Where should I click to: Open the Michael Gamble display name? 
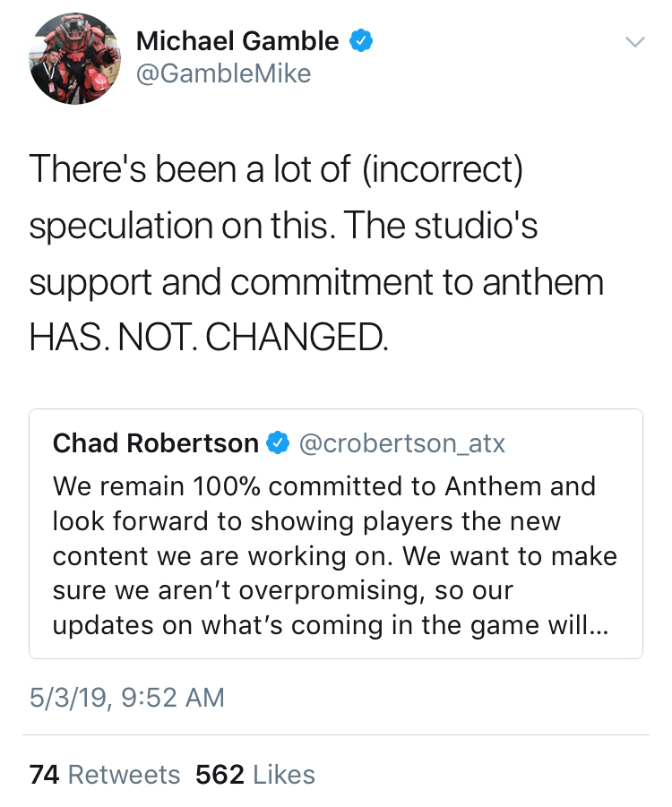[x=237, y=41]
